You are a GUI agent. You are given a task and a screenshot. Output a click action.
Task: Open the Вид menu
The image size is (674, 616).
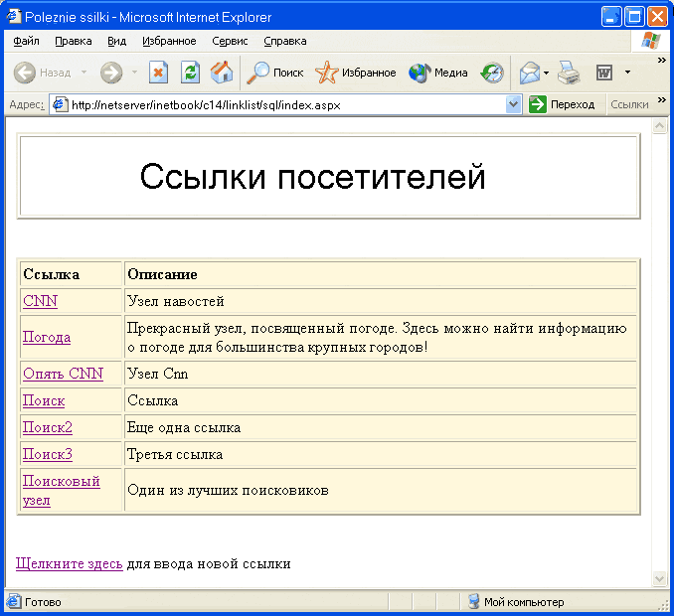116,42
